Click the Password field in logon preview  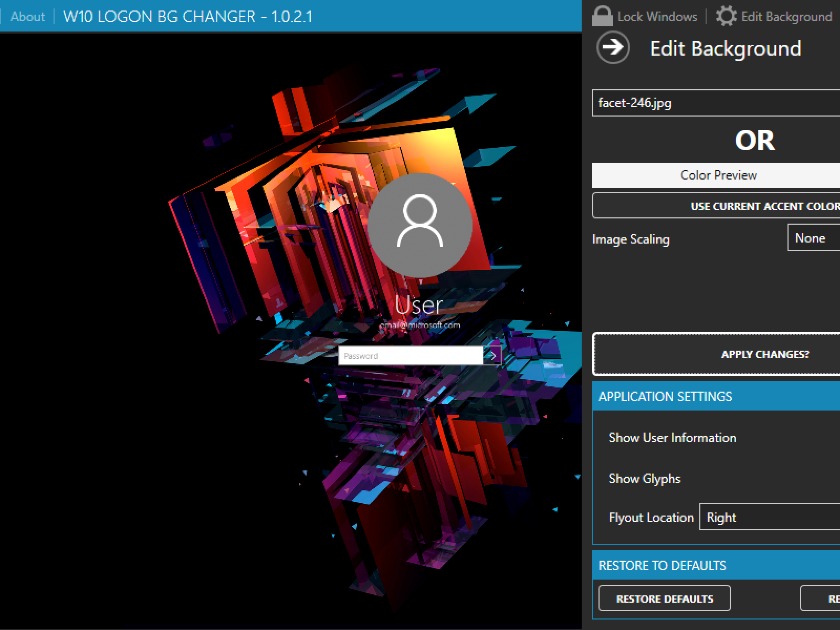tap(411, 355)
